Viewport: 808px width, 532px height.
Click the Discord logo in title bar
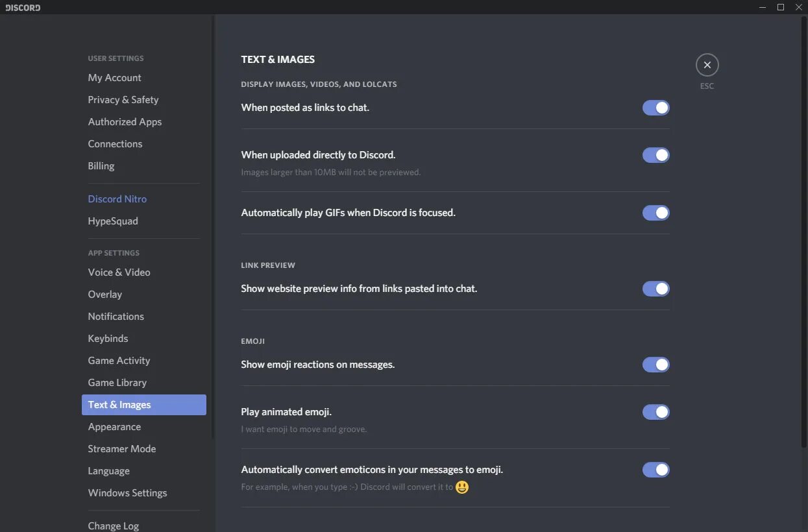(x=23, y=8)
